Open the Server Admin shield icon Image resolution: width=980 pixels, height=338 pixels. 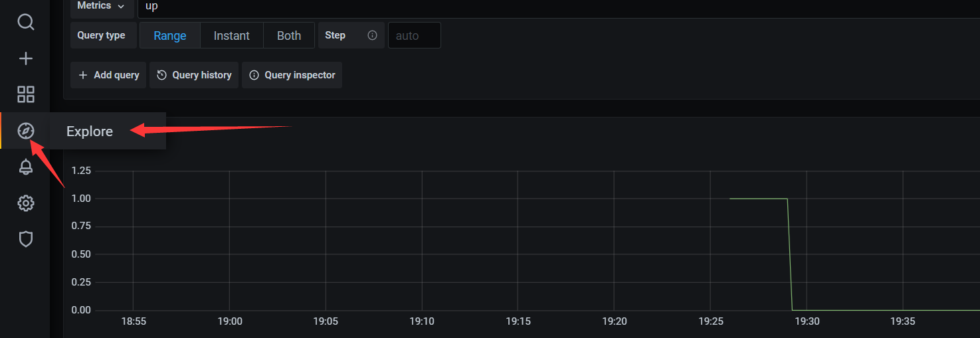tap(25, 238)
